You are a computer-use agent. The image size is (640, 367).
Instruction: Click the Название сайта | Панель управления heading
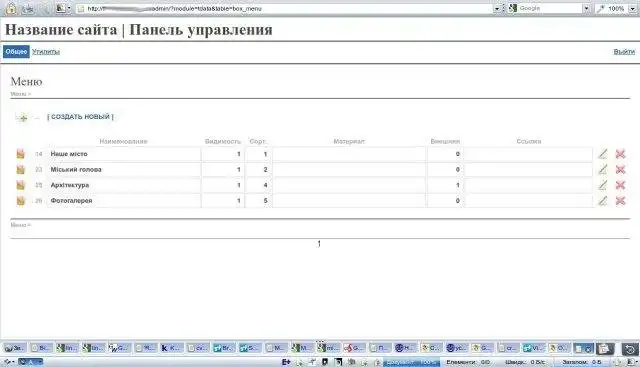139,29
